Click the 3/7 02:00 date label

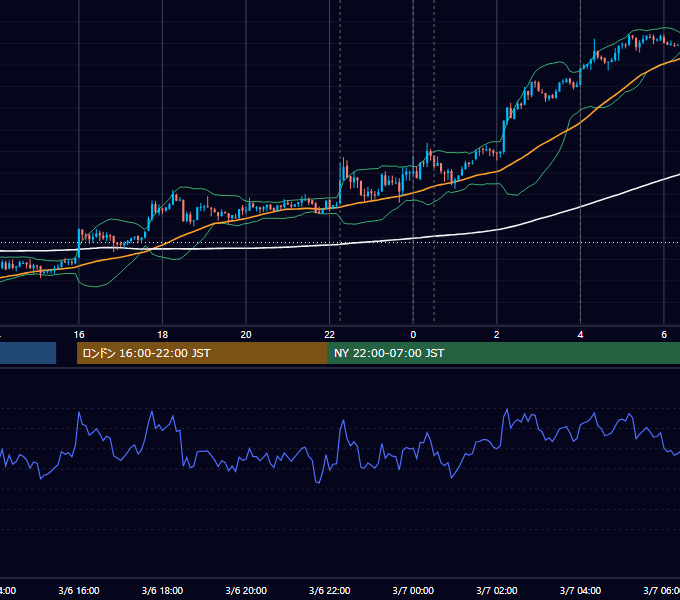coord(497,590)
